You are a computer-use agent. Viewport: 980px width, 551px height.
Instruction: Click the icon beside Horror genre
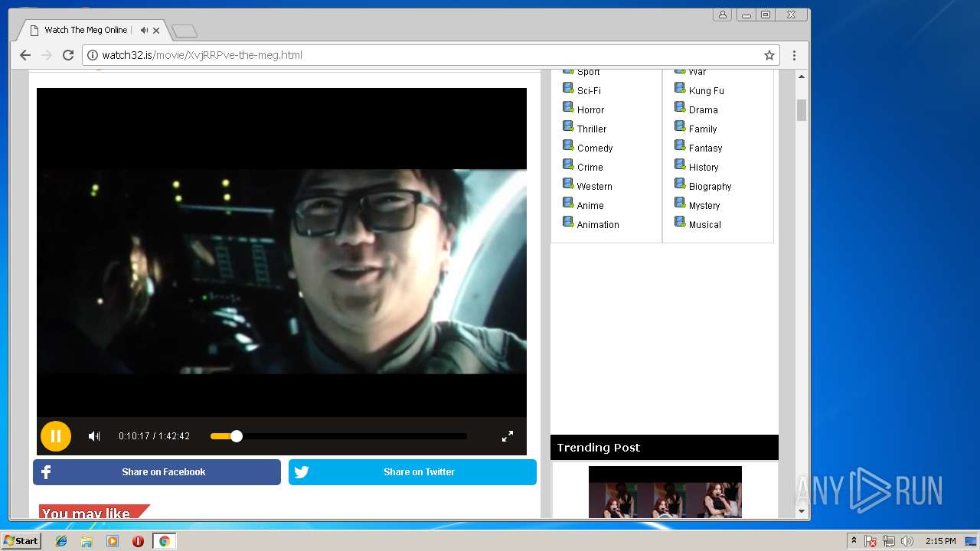click(x=568, y=108)
